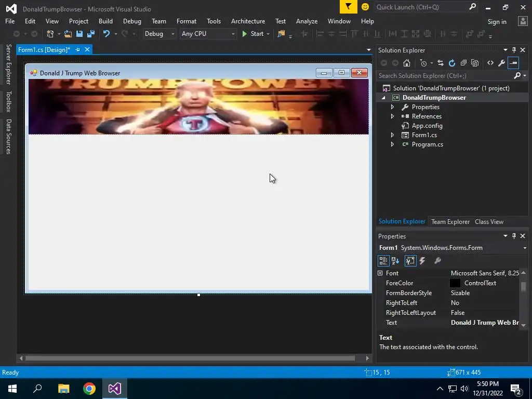Click the Find in Files toolbar icon
532x399 pixels.
pos(281,34)
